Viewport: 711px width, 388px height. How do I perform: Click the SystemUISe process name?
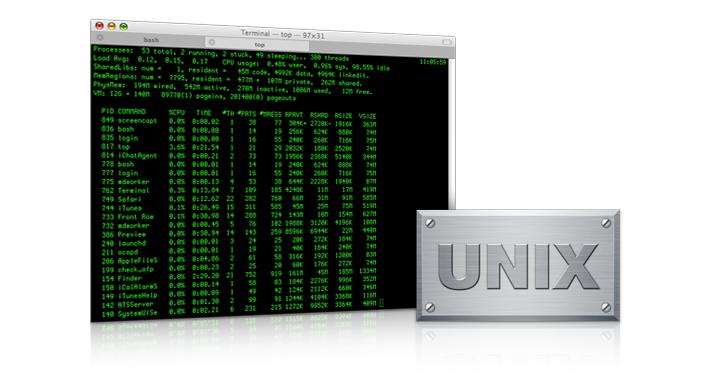[x=137, y=313]
